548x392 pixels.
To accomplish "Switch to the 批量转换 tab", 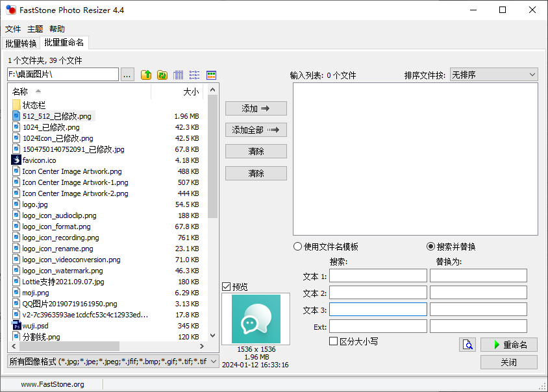I will pyautogui.click(x=21, y=43).
